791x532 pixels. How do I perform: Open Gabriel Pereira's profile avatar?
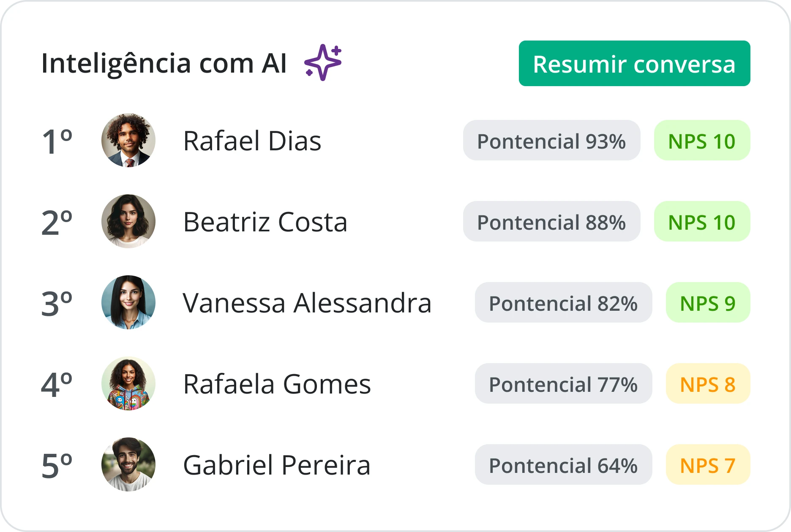129,464
